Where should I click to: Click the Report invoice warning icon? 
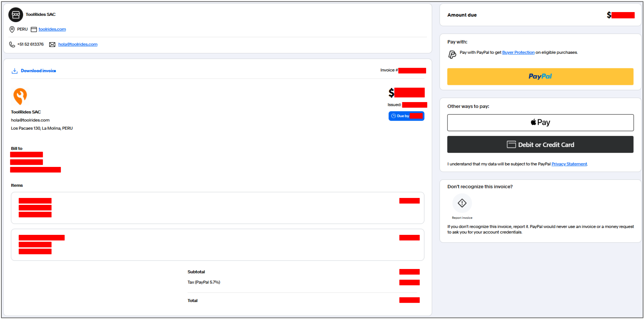coord(462,203)
